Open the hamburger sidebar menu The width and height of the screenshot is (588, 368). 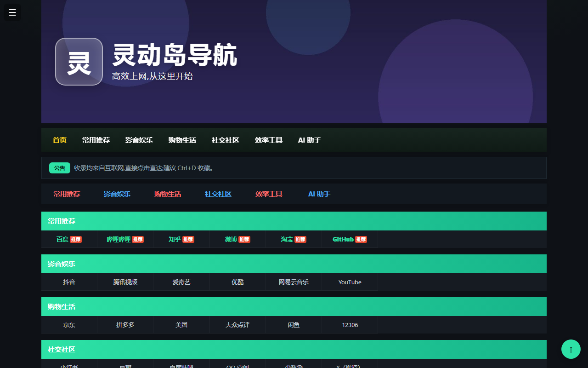point(12,12)
